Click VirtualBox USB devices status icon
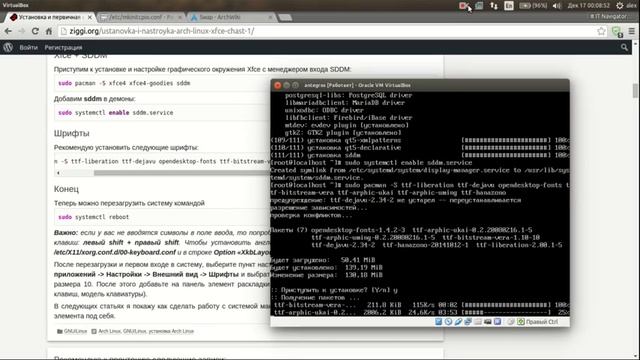The image size is (640, 360). (458, 322)
